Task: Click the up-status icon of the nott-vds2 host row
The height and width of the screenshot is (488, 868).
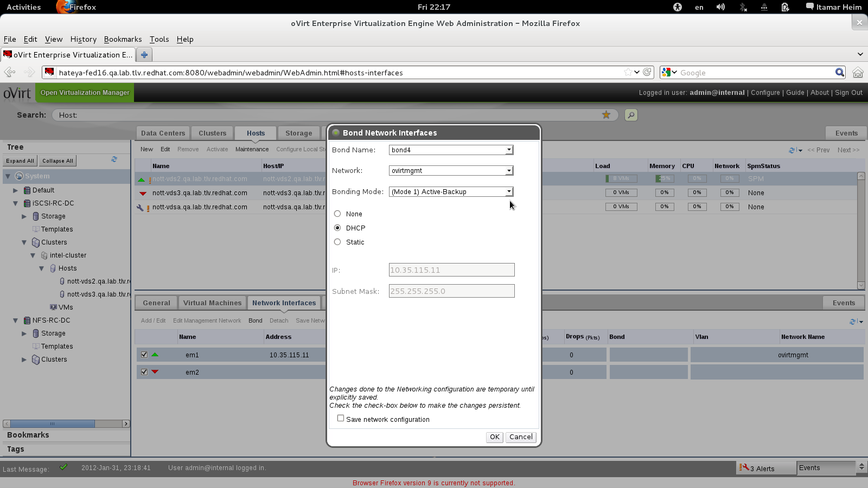Action: pos(141,179)
